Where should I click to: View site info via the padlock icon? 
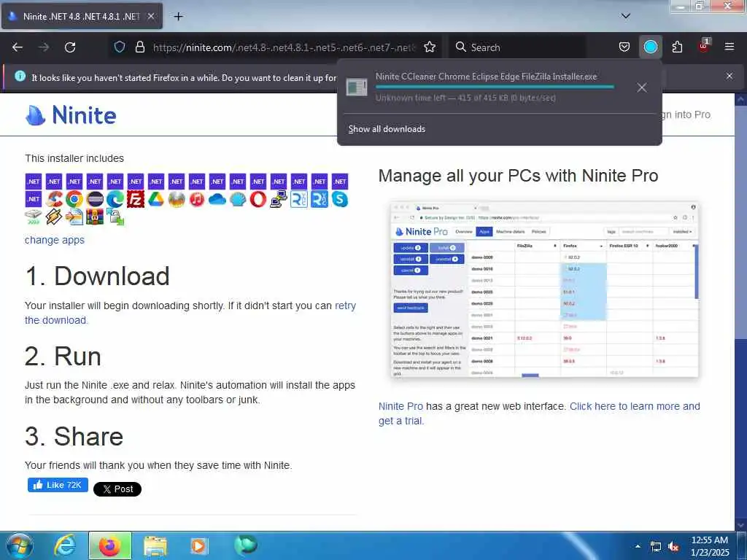pyautogui.click(x=139, y=47)
